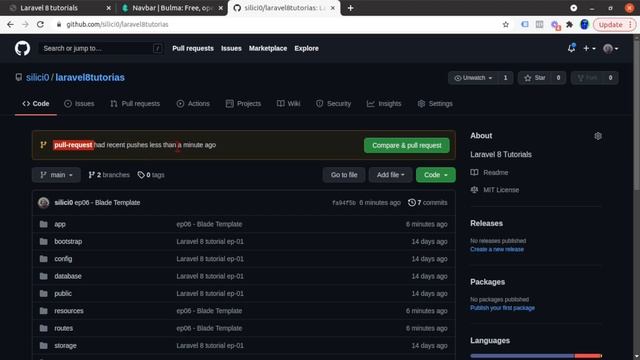This screenshot has height=360, width=640.
Task: Click the routes folder icon
Action: click(x=44, y=328)
